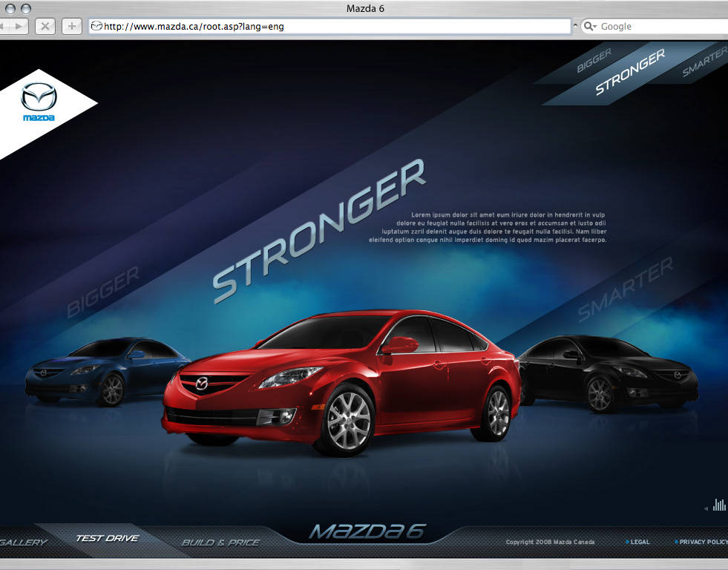
Task: Click the Lorem ipsum description paragraph
Action: (x=488, y=227)
